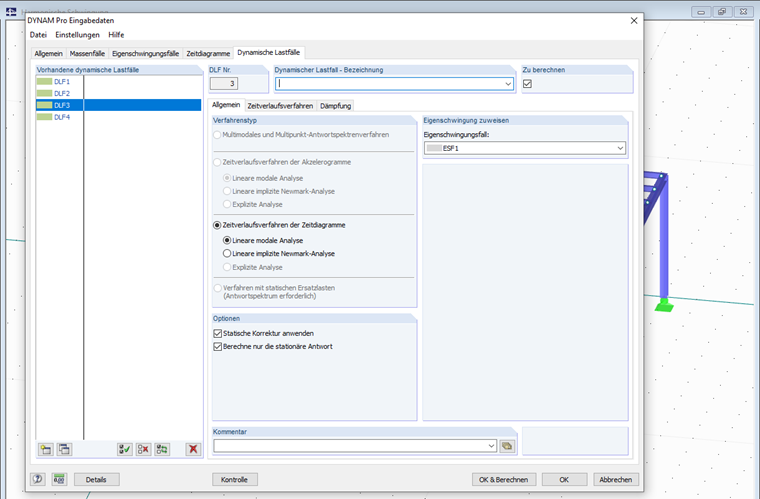Click the DLF1 color swatch
The width and height of the screenshot is (760, 499).
(x=45, y=81)
